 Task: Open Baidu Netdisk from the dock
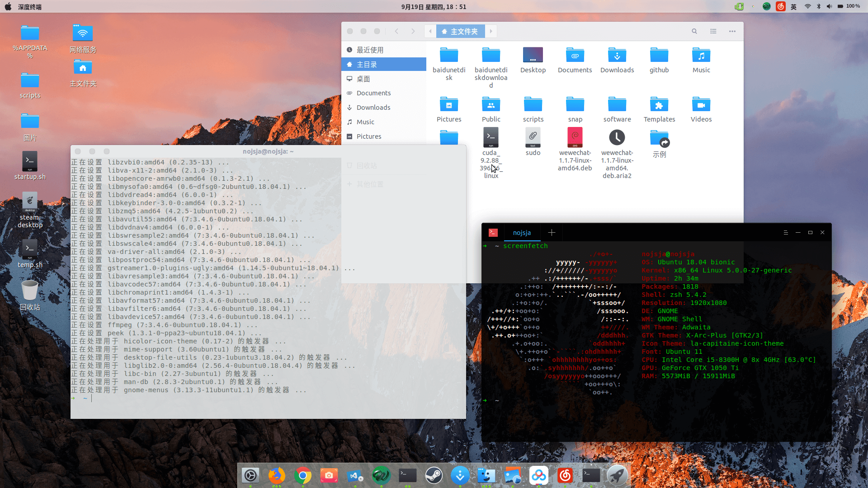[x=538, y=475]
